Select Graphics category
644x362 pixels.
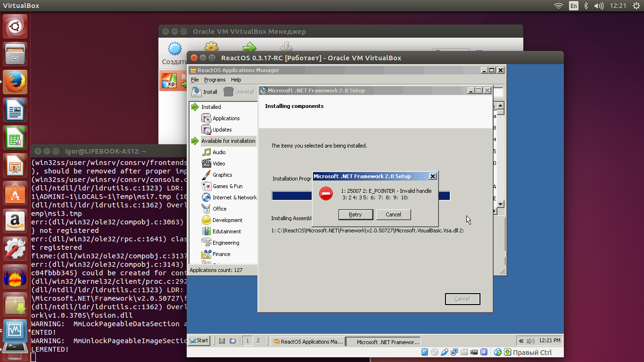click(x=222, y=175)
